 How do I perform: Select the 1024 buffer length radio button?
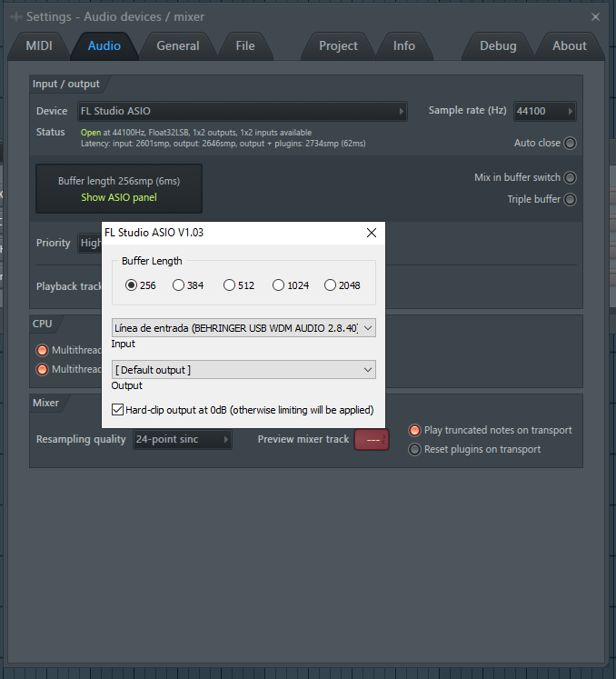click(x=278, y=285)
